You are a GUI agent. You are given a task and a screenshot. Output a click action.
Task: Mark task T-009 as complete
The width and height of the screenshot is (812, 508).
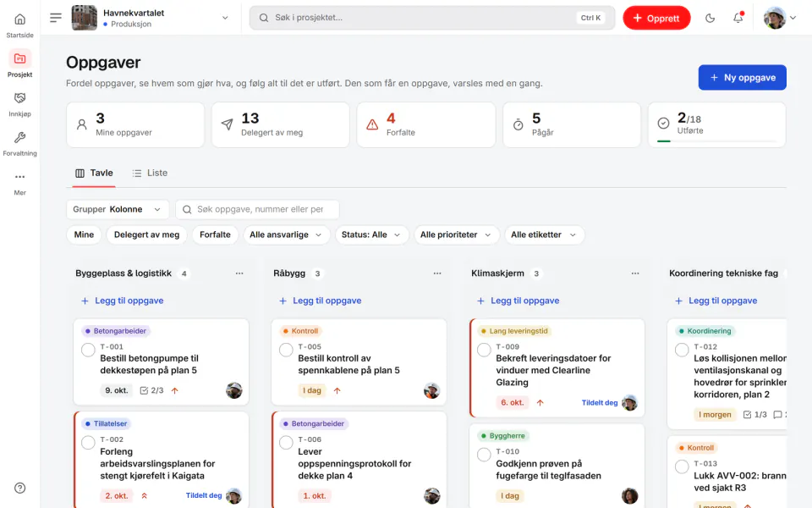(x=484, y=350)
